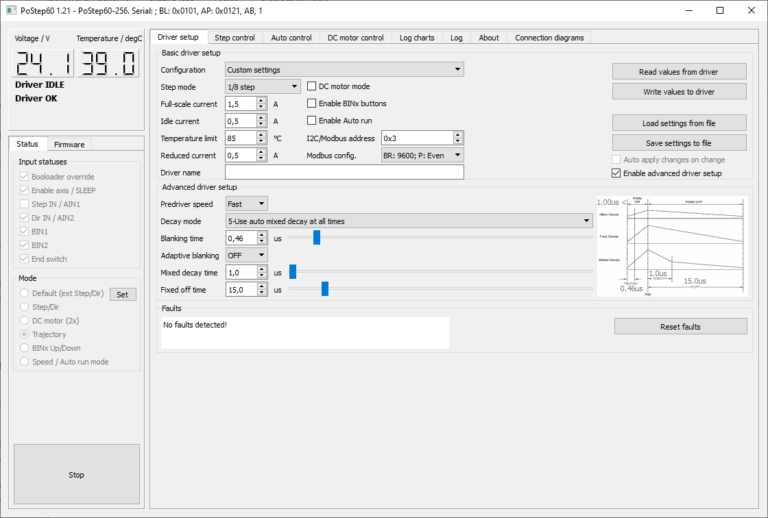The width and height of the screenshot is (768, 518).
Task: Decrease Idle current with down arrow
Action: 261,124
